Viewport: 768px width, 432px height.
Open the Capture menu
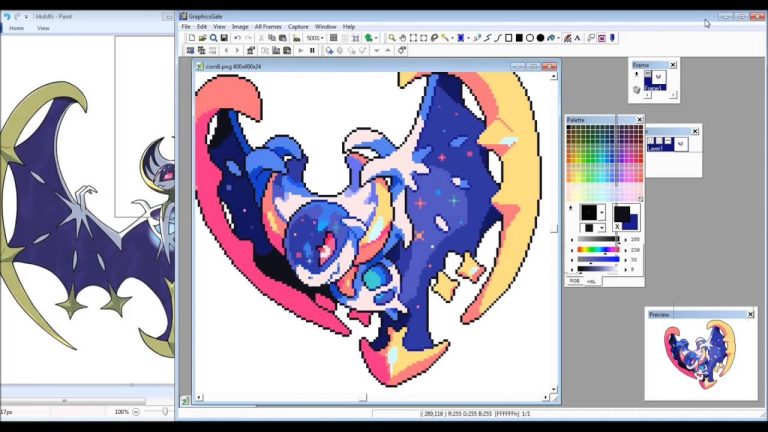(298, 26)
